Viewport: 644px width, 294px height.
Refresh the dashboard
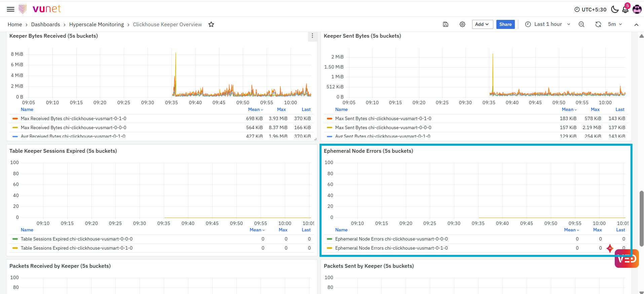coord(598,24)
